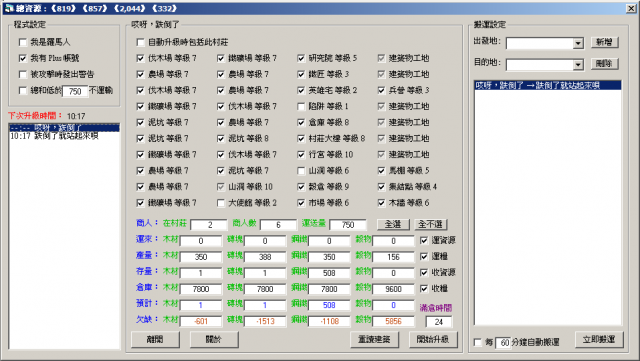Close the window with the X button
Image resolution: width=640 pixels, height=361 pixels.
(631, 8)
